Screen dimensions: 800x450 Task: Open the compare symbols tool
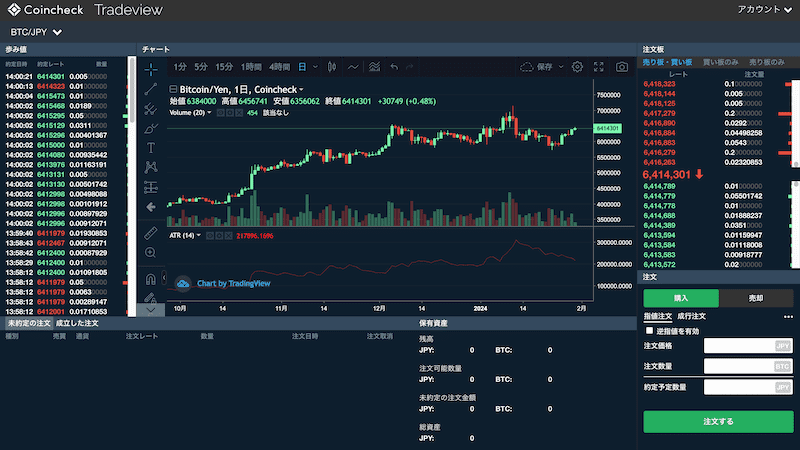(x=353, y=67)
